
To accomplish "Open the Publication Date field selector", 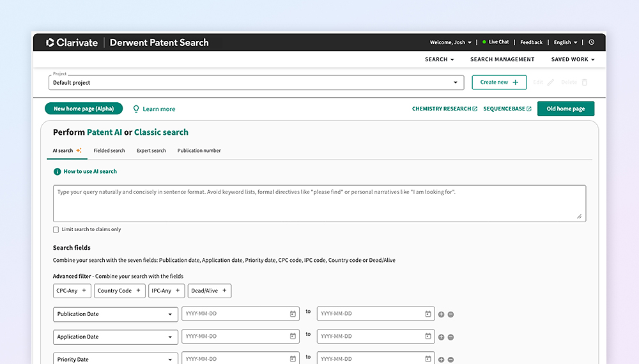I will click(x=115, y=314).
